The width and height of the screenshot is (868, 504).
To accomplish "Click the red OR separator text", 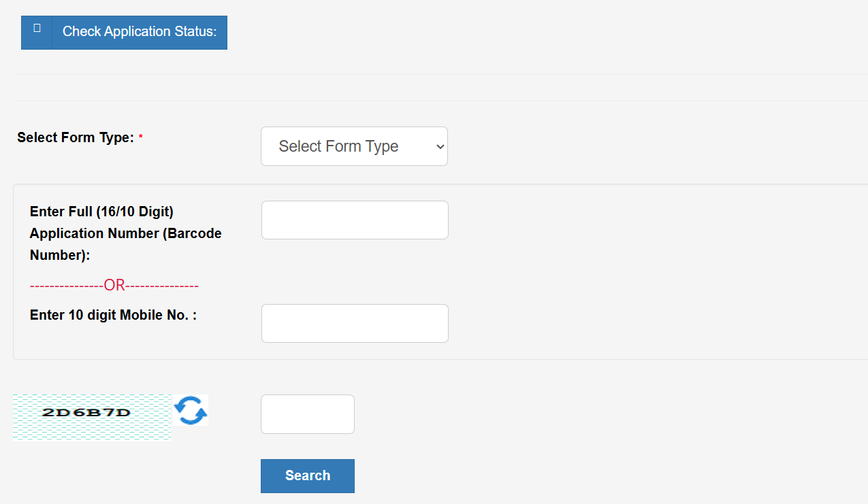I will [115, 286].
